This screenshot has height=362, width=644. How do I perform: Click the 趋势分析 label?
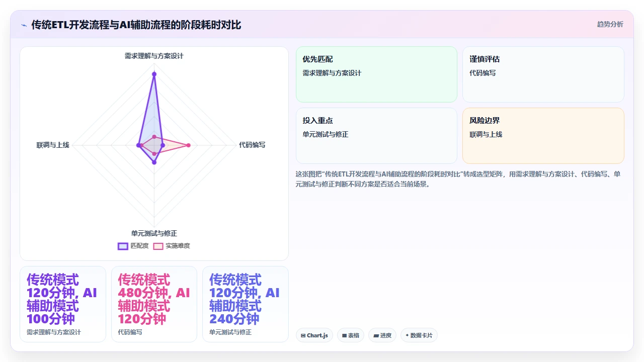pyautogui.click(x=610, y=24)
